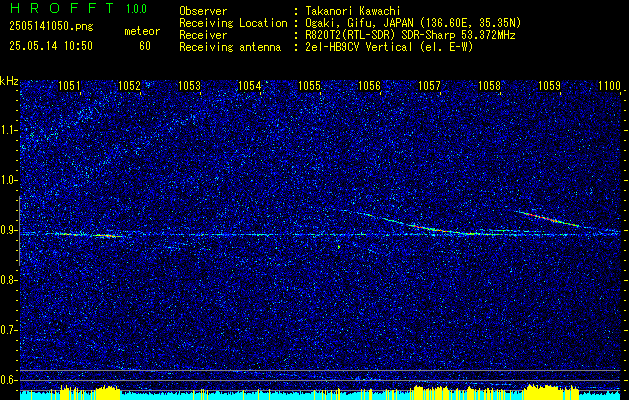Screen dimensions: 629x400
Task: Click the Ogaki, Gifu, JAPAN location text
Action: click(414, 23)
